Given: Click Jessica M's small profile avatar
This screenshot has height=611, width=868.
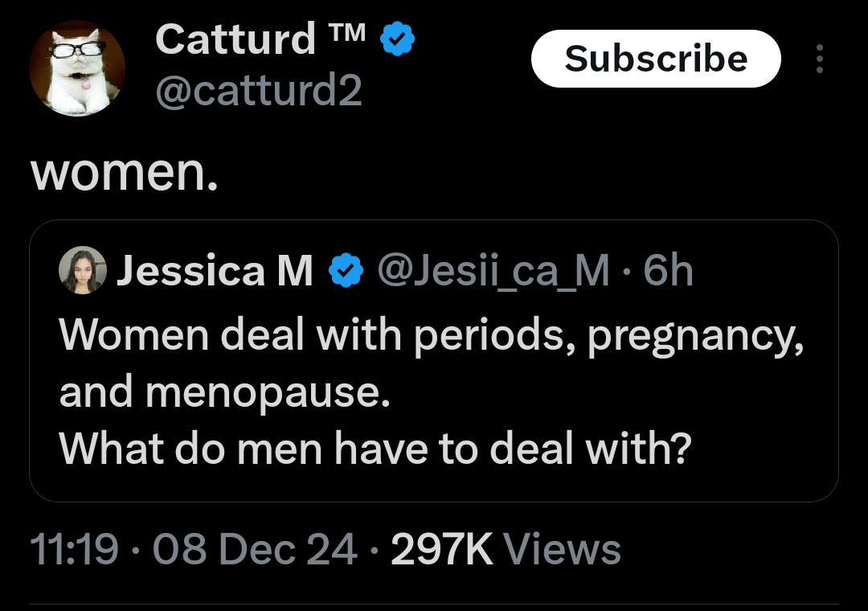Looking at the screenshot, I should (x=83, y=271).
